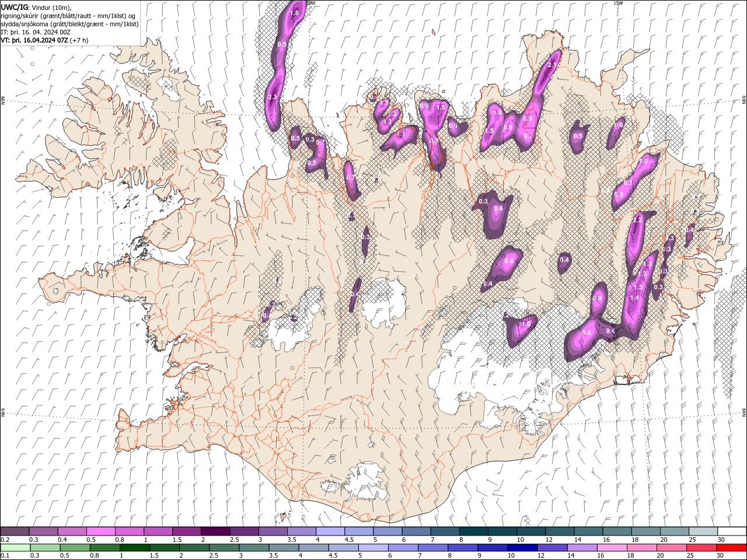Click the light pink rain swatch labeled 16

pos(611,548)
